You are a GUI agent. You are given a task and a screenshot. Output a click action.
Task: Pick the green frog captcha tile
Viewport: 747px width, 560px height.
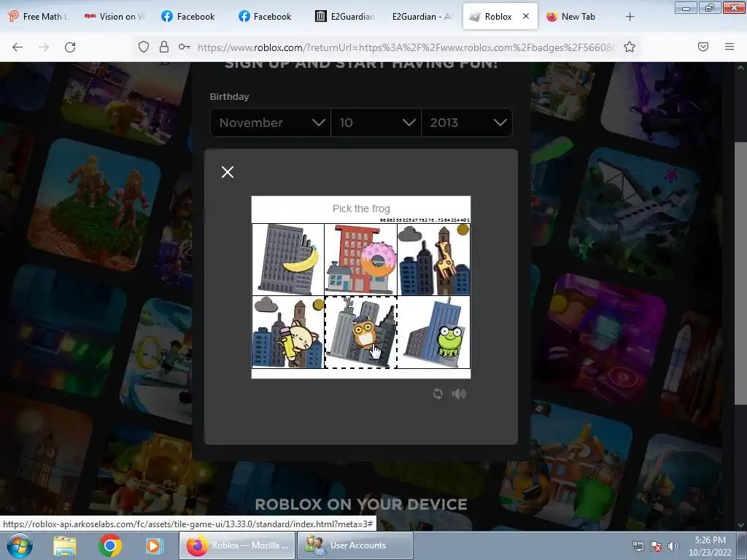pyautogui.click(x=433, y=332)
